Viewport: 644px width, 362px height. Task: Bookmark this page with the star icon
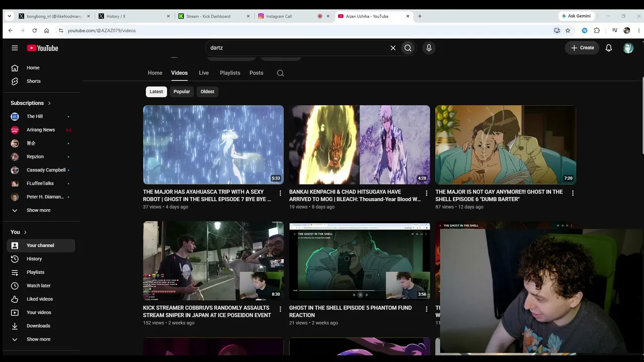tap(568, 31)
